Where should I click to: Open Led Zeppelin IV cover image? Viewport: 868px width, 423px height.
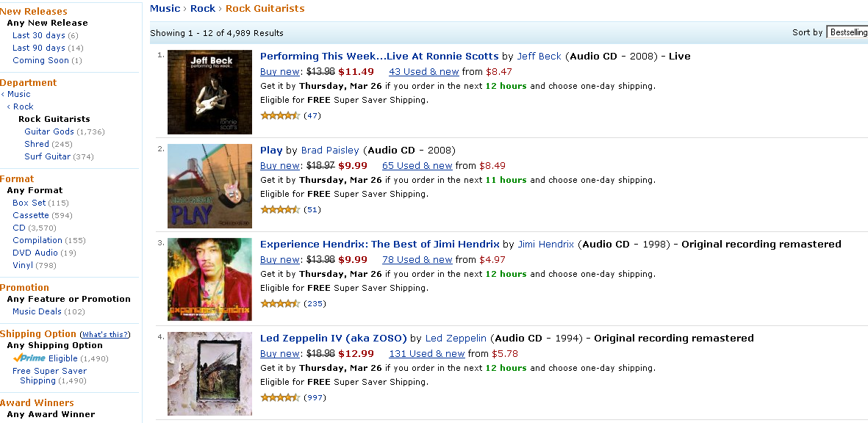click(209, 374)
